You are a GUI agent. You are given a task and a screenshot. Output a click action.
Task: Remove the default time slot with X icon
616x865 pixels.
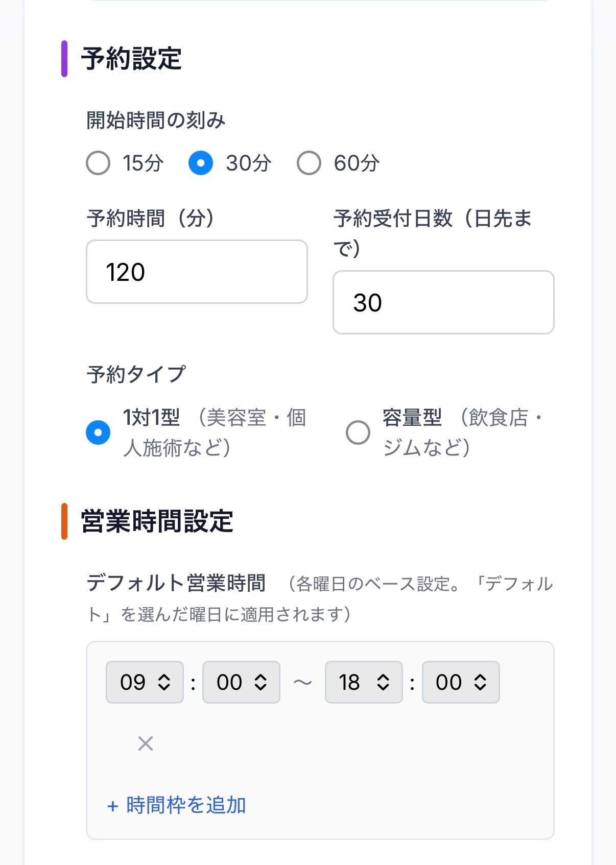pyautogui.click(x=146, y=743)
